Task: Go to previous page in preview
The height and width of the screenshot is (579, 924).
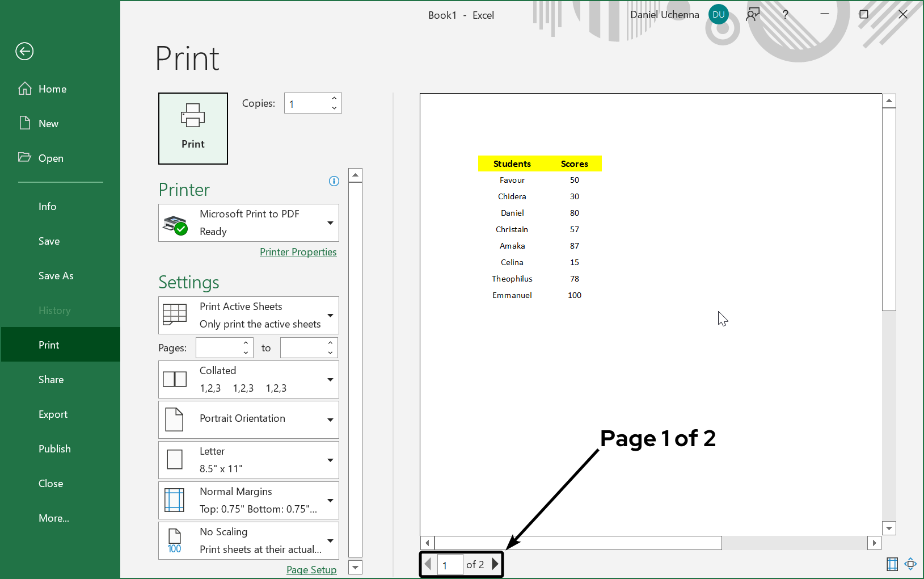Action: coord(428,564)
